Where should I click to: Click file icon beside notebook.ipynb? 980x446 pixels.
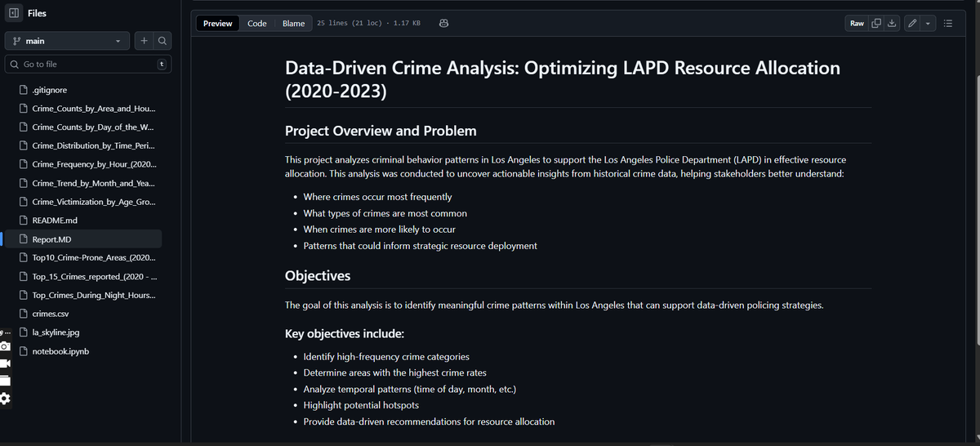pyautogui.click(x=24, y=351)
